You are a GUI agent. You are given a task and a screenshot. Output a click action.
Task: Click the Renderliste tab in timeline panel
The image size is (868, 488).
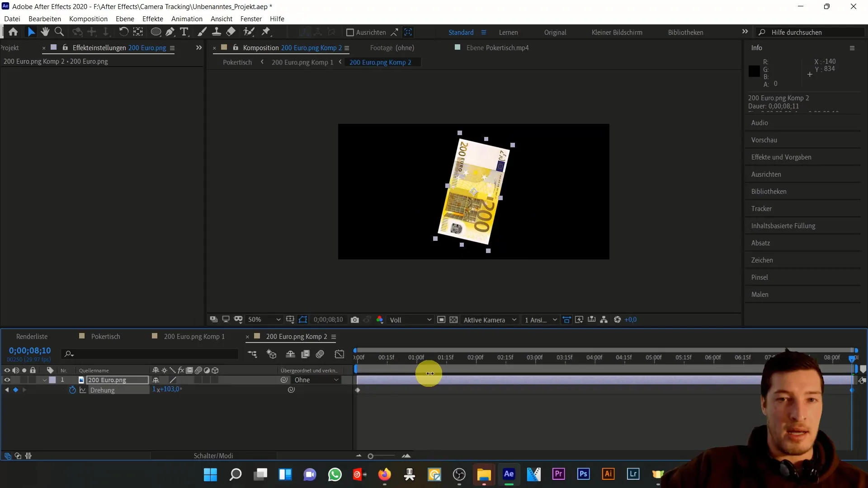pos(32,336)
